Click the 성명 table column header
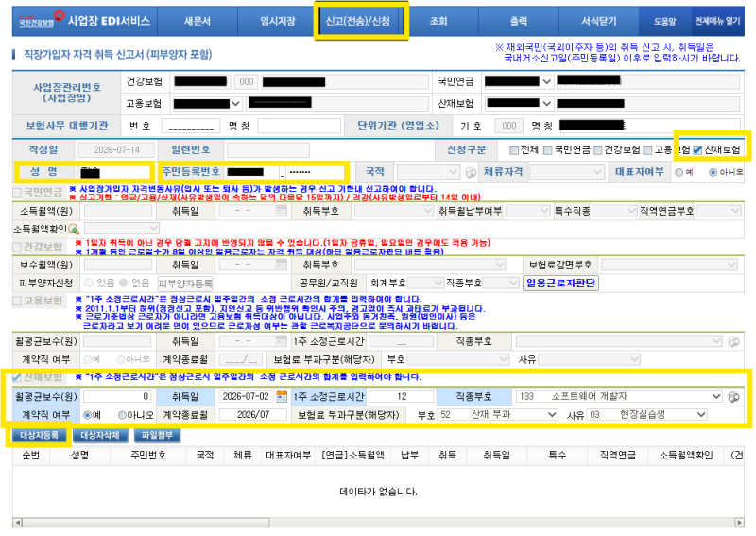 (80, 456)
